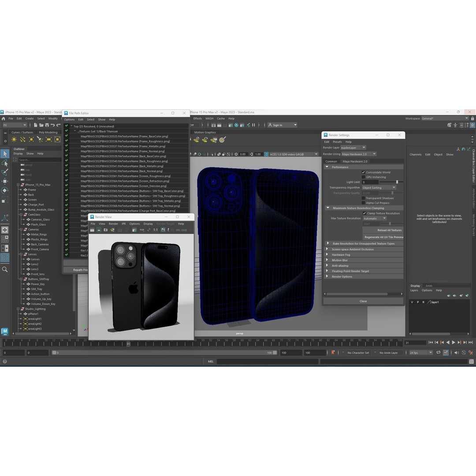
Task: Select the Move tool in the toolbox
Action: [5, 181]
